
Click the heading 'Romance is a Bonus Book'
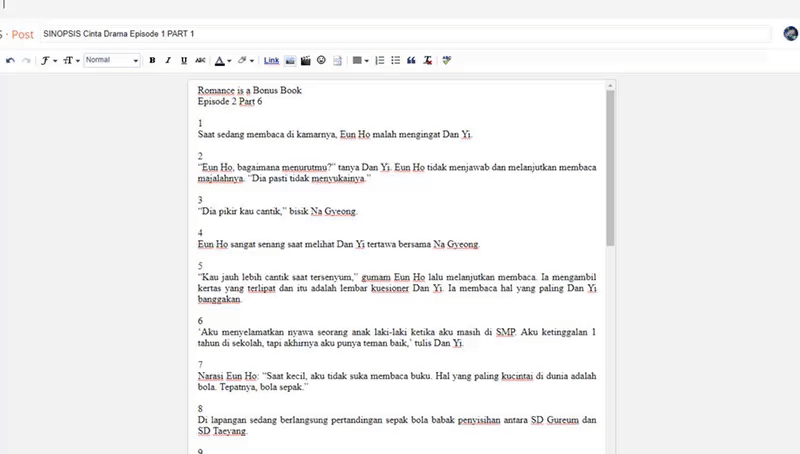pos(249,90)
